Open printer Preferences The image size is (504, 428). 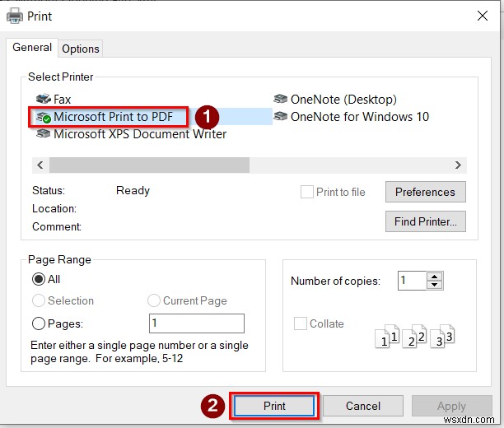pos(425,192)
